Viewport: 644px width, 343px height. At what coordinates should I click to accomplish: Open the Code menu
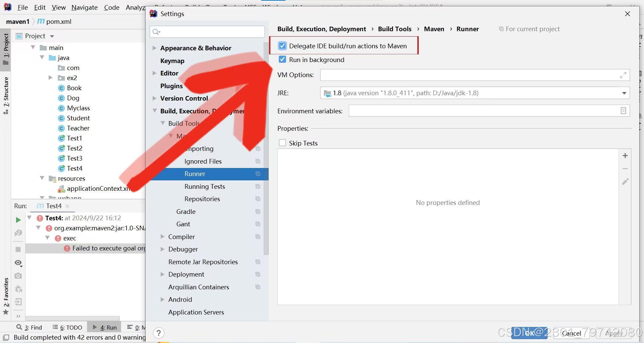(112, 7)
